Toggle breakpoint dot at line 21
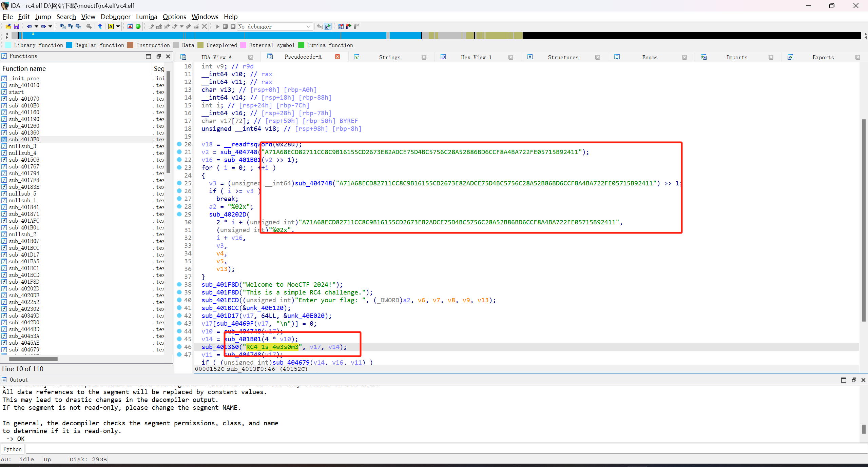Viewport: 868px width, 467px height. pos(179,152)
